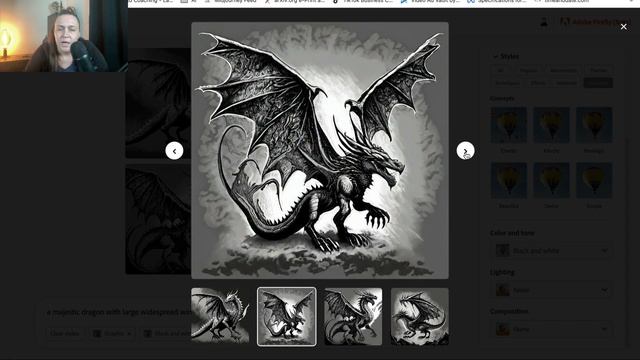Image resolution: width=640 pixels, height=360 pixels.
Task: Select the highlighted second dragon thumbnail
Action: [287, 316]
